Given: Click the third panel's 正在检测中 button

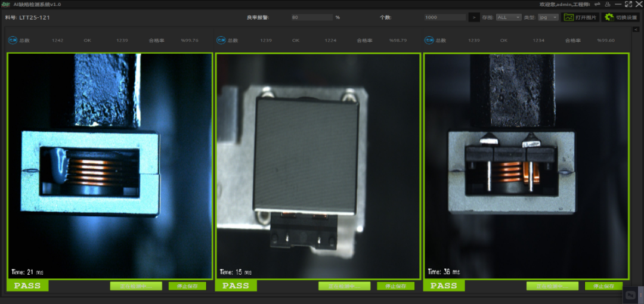Looking at the screenshot, I should point(552,286).
